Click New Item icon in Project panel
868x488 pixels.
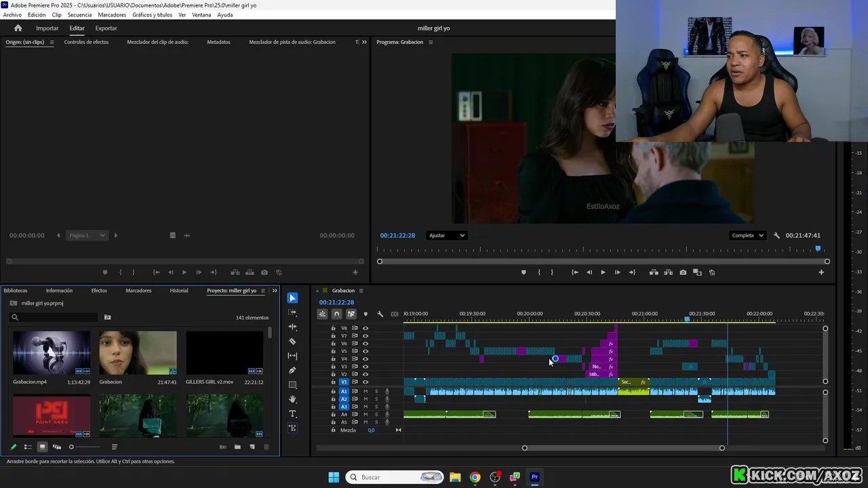pyautogui.click(x=252, y=447)
